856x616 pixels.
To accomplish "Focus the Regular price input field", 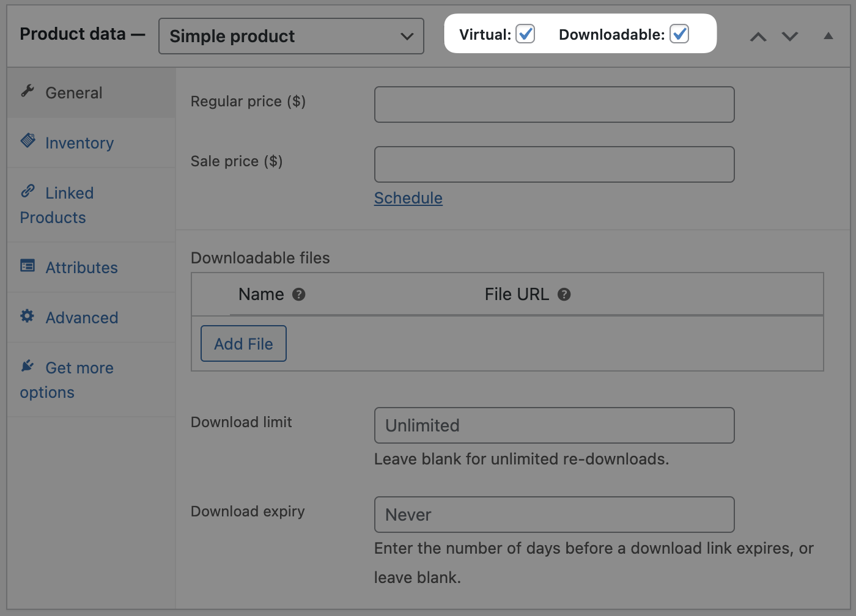I will [555, 105].
